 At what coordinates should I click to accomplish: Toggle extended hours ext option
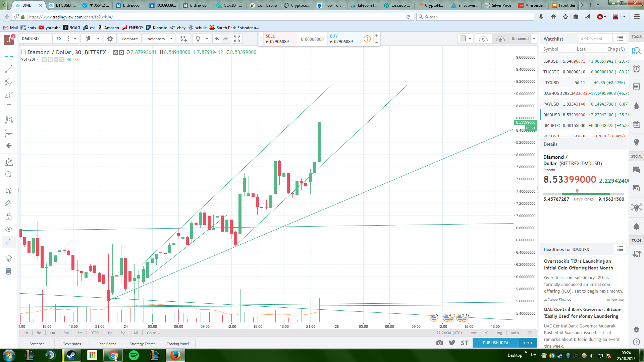tap(474, 333)
